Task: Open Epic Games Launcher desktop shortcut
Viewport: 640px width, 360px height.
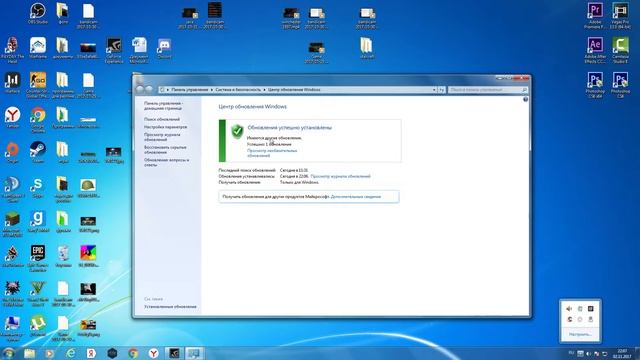Action: pos(38,259)
